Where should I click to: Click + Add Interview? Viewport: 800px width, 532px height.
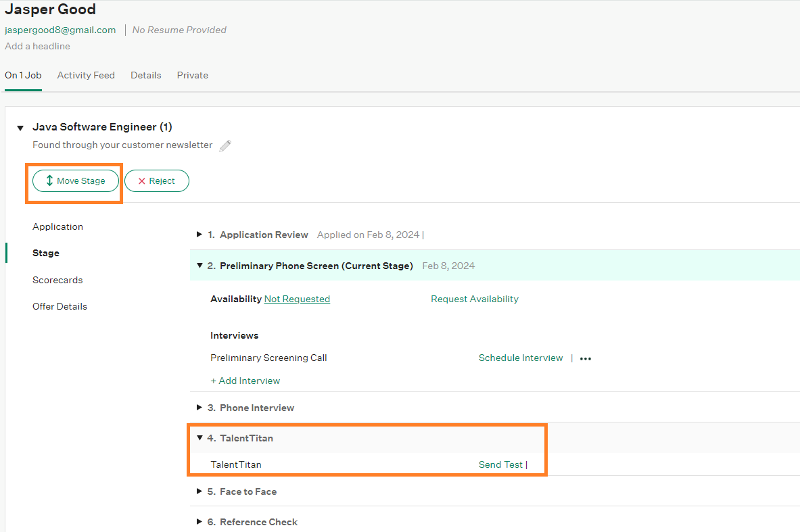(245, 381)
